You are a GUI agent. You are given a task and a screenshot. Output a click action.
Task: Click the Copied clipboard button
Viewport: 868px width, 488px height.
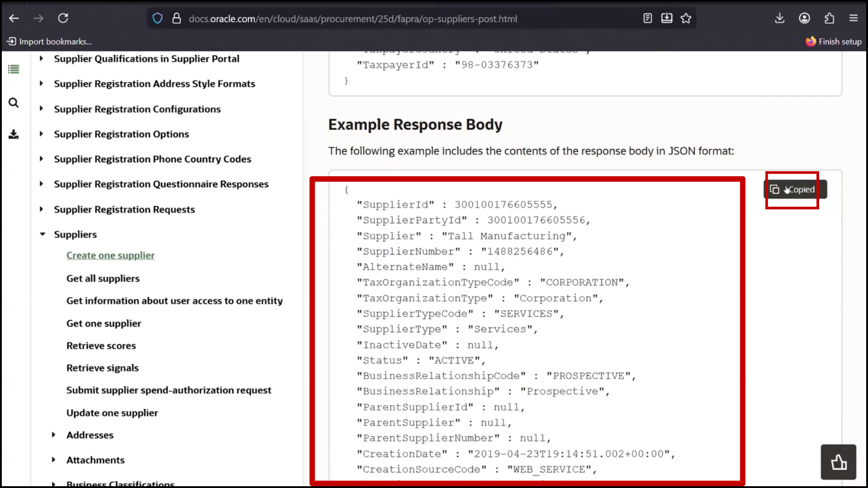[795, 189]
